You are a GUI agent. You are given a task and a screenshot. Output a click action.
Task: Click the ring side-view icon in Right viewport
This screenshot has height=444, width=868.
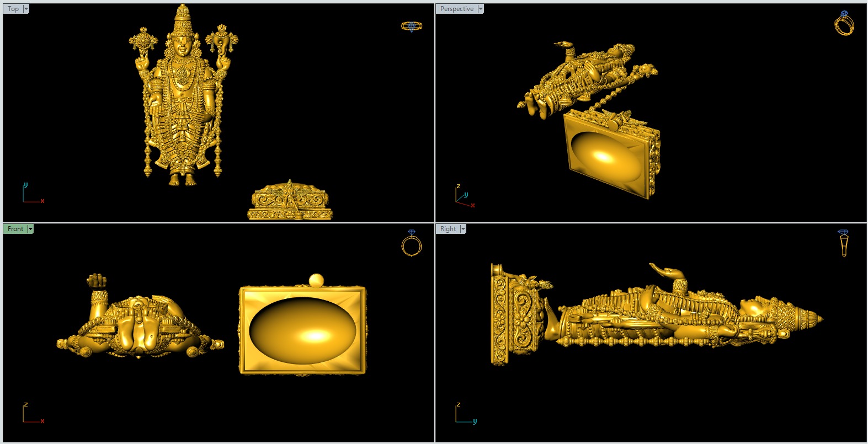pos(844,243)
